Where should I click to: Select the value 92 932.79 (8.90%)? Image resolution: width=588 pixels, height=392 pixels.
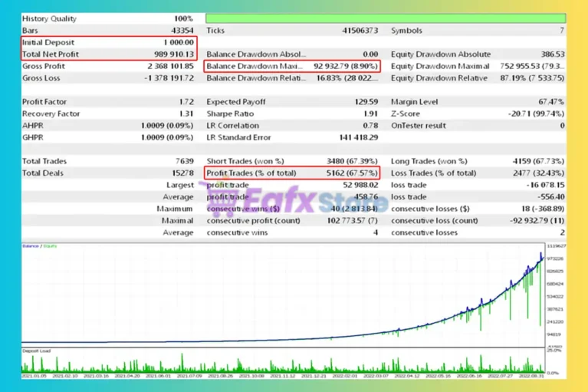coord(346,66)
